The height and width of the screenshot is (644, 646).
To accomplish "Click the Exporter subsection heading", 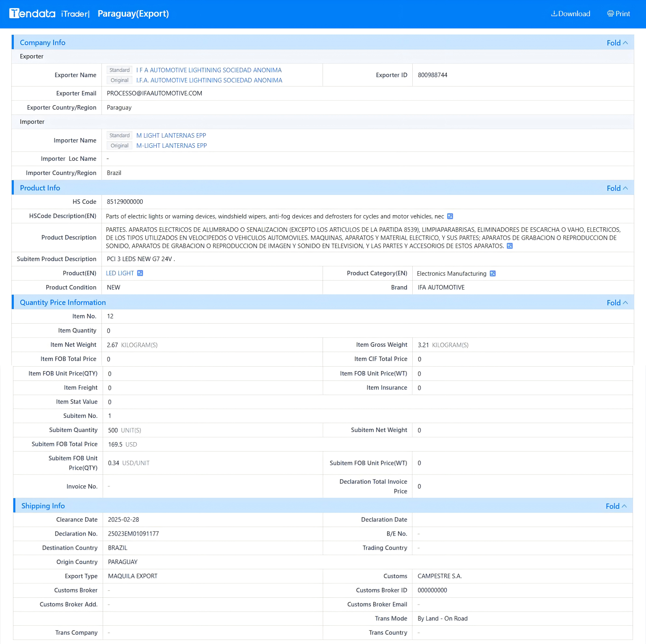I will pyautogui.click(x=32, y=56).
